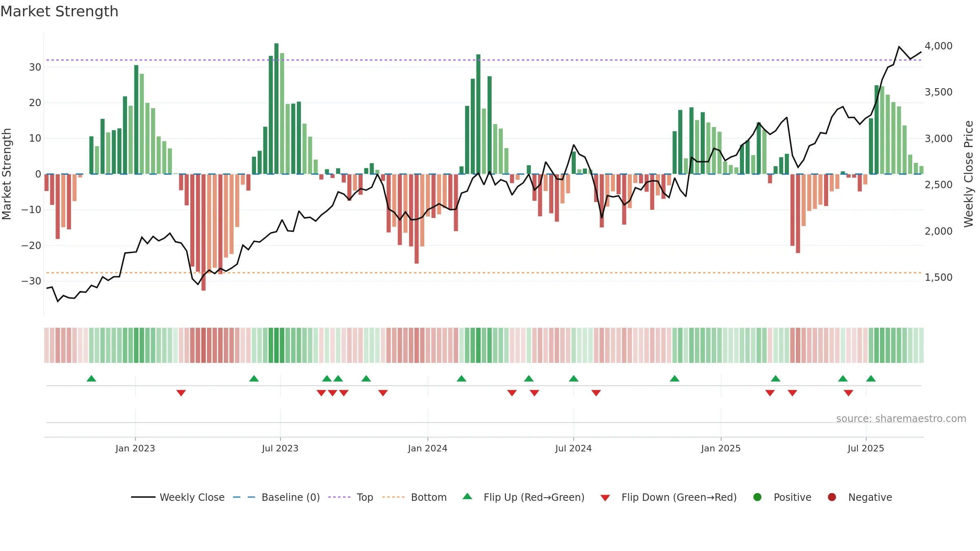Screen dimensions: 980x551
Task: Click the Jan 2023 x-axis label
Action: pos(135,449)
